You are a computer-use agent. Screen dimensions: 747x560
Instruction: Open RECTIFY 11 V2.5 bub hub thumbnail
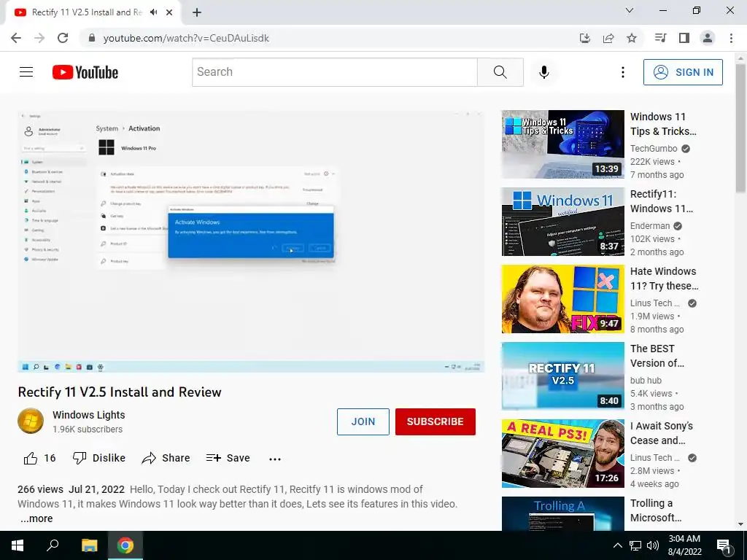coord(562,376)
